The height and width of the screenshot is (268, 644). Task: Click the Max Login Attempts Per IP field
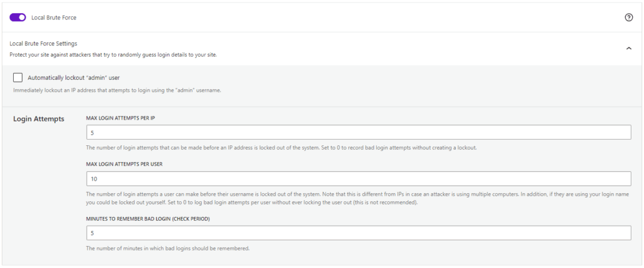358,132
